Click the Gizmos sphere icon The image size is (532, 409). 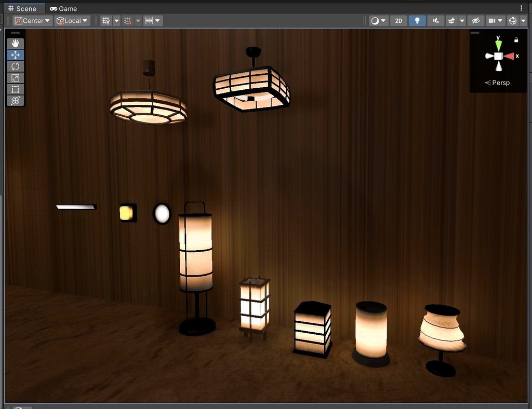512,21
